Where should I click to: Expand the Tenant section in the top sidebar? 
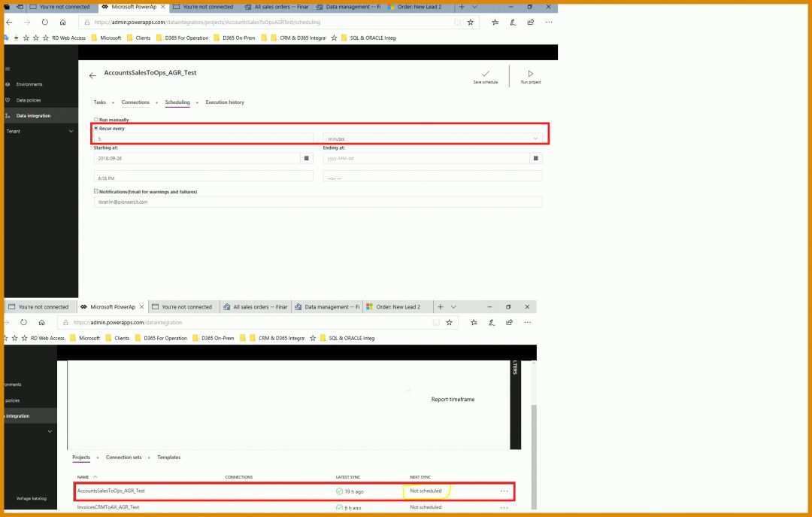coord(71,131)
